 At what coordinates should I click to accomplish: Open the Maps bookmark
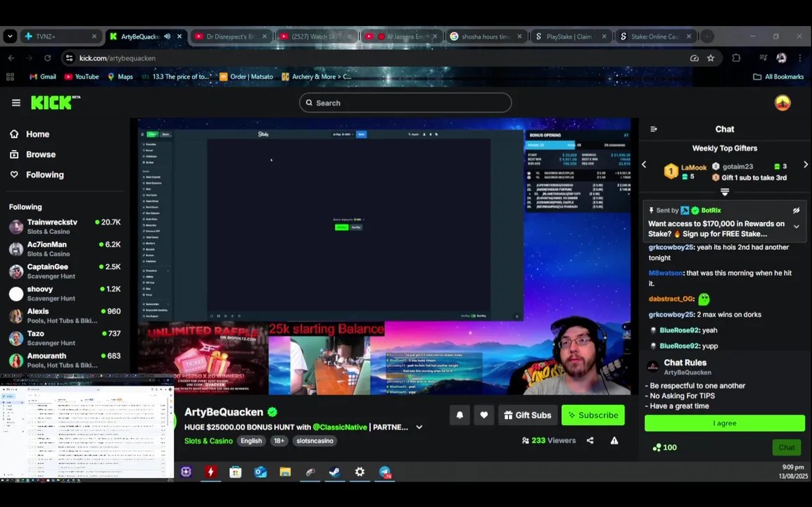click(x=120, y=77)
